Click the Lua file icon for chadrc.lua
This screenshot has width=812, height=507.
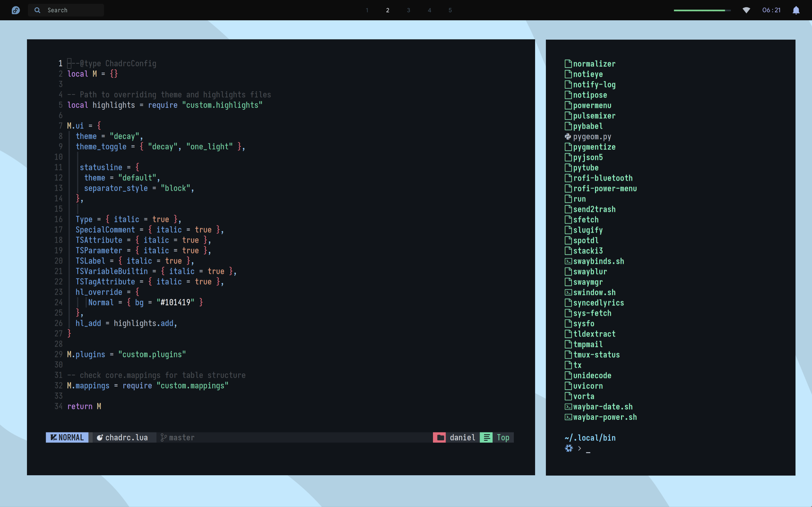[100, 437]
